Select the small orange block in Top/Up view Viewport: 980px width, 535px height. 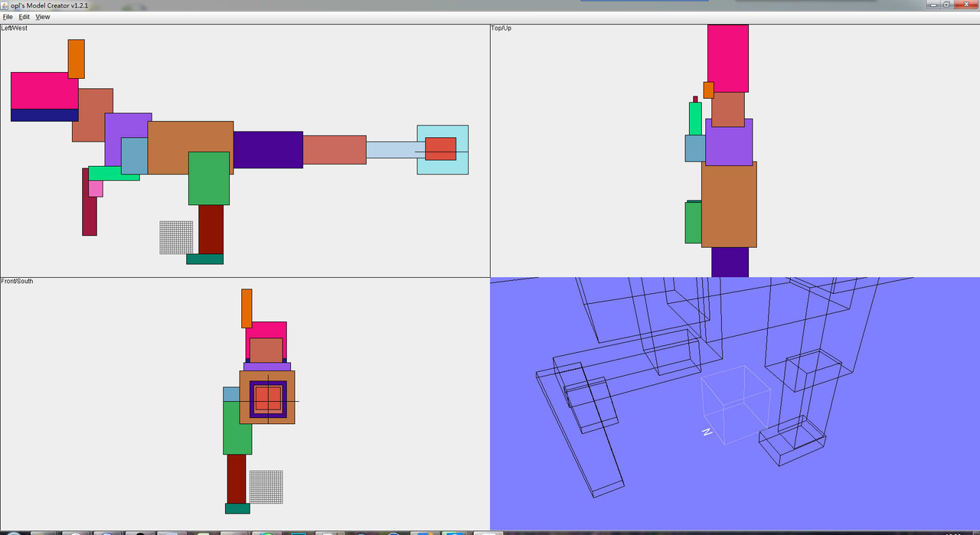coord(708,90)
